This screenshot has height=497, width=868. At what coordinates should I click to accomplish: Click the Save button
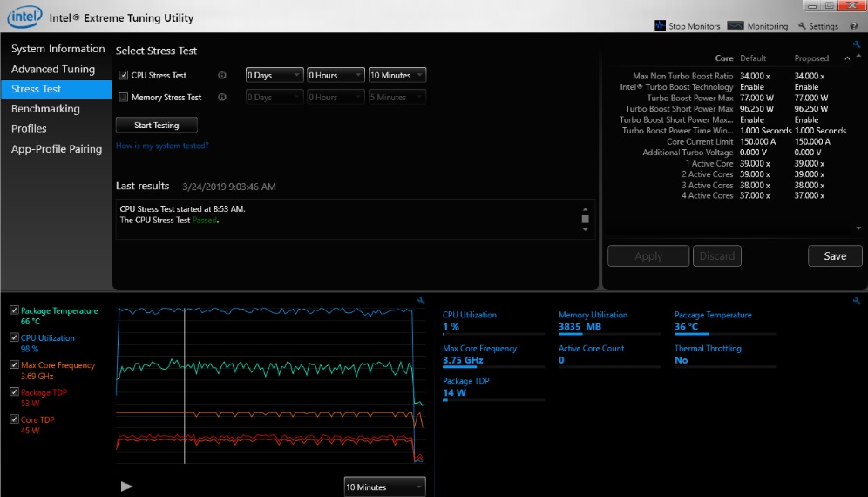pyautogui.click(x=835, y=256)
